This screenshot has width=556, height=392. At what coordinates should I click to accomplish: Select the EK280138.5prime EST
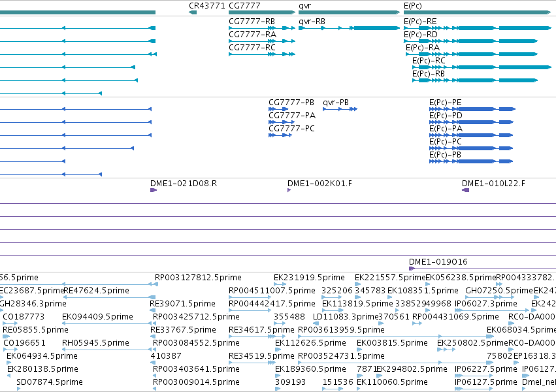click(x=9, y=376)
